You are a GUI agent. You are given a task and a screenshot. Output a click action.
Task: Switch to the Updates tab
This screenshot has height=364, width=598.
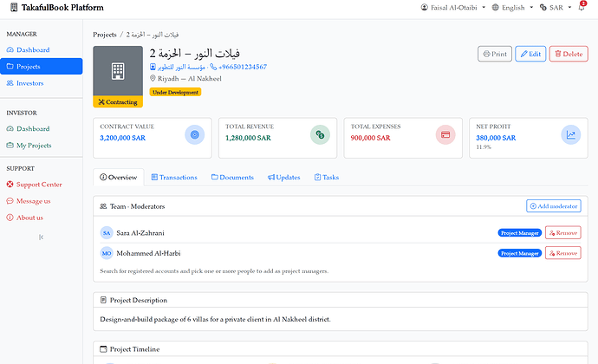[x=283, y=178]
